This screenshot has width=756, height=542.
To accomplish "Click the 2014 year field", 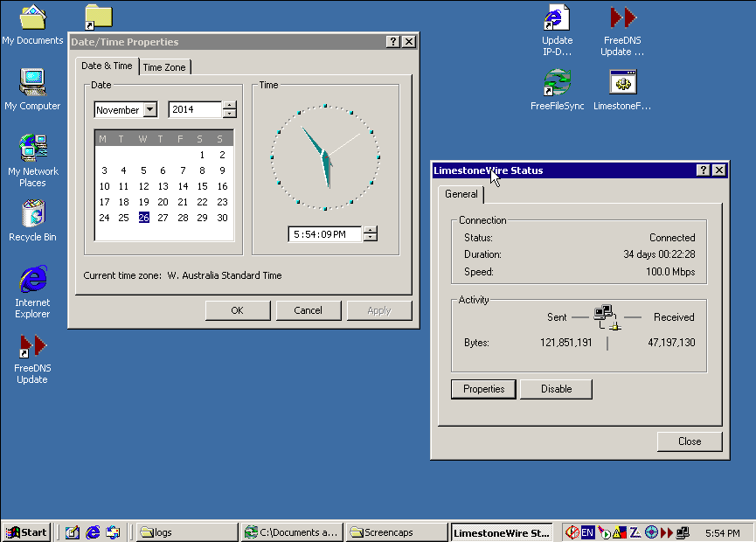I will click(x=195, y=109).
